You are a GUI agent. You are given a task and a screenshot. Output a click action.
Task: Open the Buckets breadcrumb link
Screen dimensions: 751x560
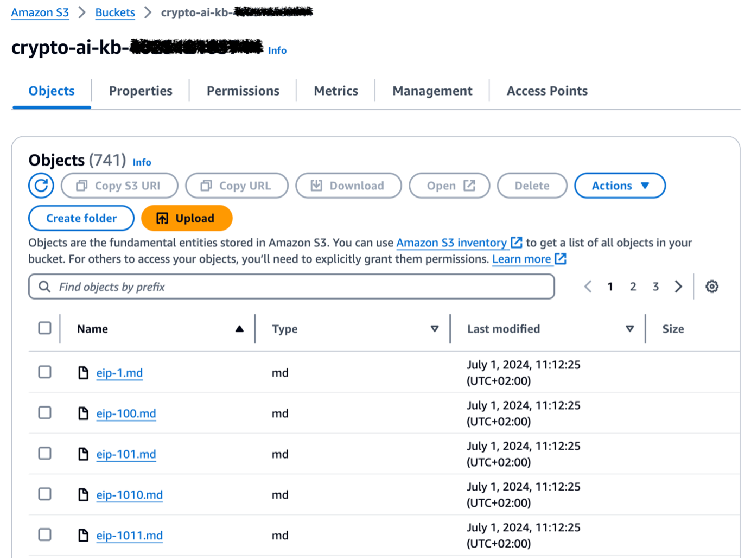pyautogui.click(x=114, y=12)
